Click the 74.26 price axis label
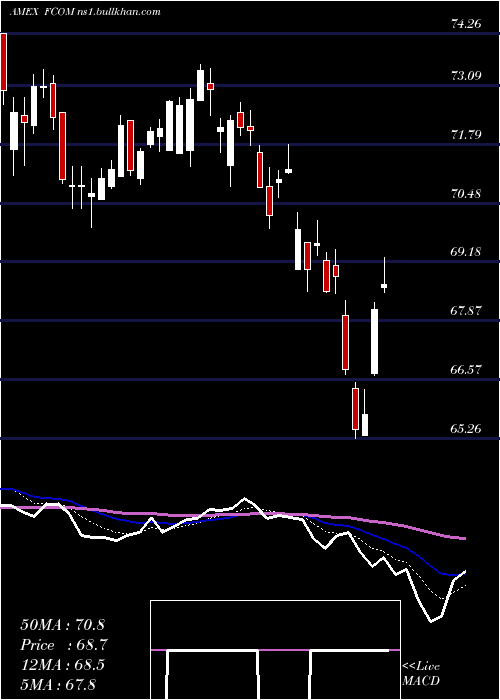This screenshot has width=500, height=700. 466,24
